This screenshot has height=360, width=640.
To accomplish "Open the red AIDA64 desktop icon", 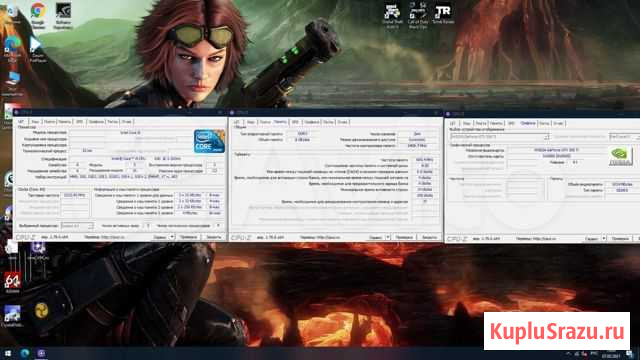I will click(12, 283).
